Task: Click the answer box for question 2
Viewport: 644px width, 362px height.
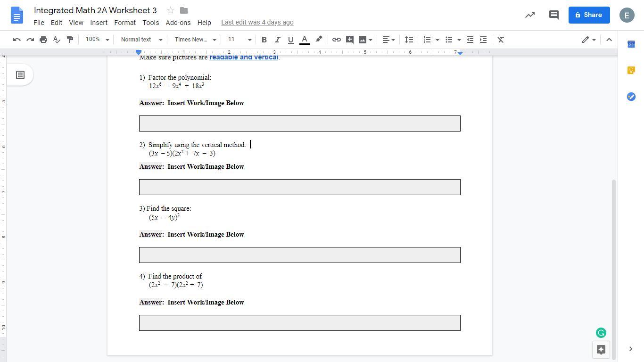Action: click(300, 187)
